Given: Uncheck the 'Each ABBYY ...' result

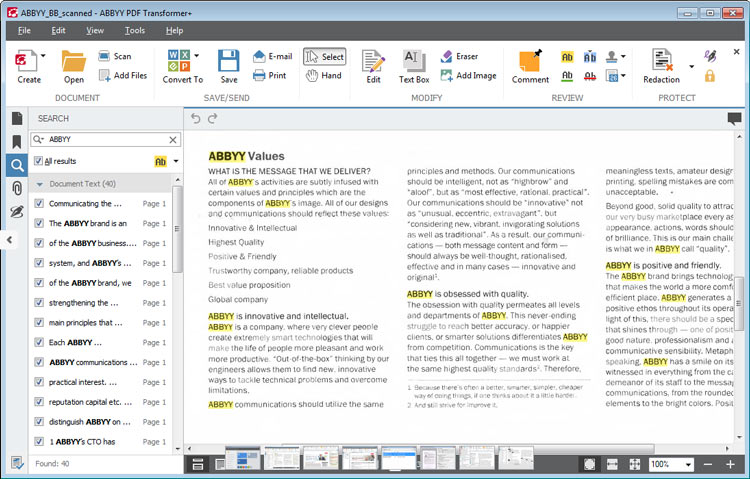Looking at the screenshot, I should point(39,342).
